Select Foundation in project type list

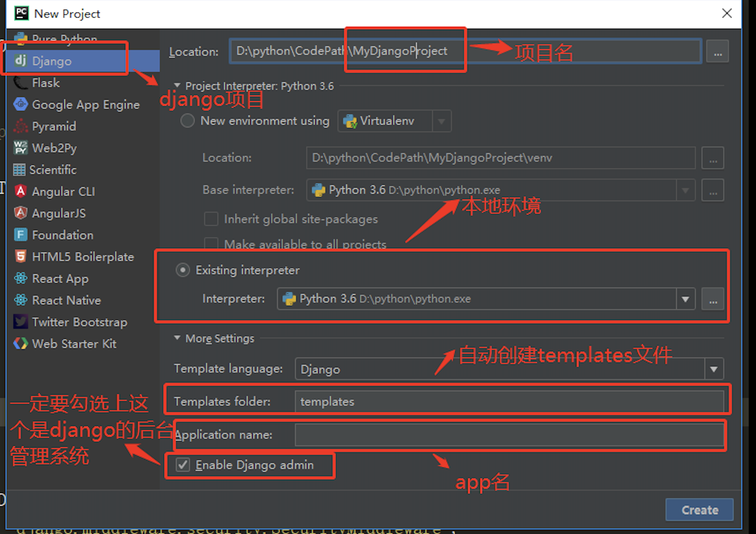[x=83, y=235]
